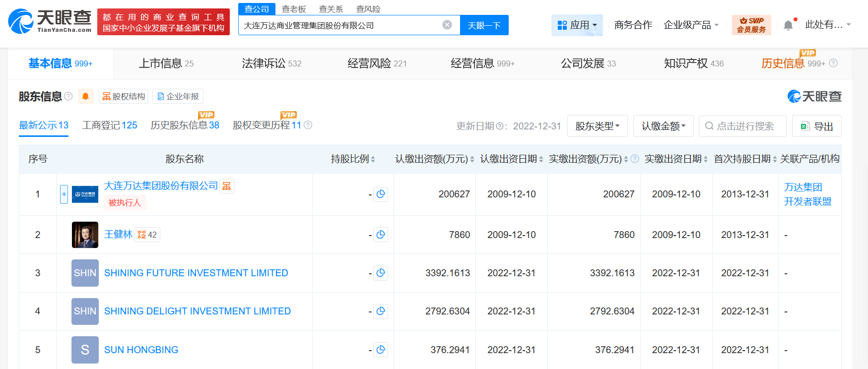Click the 天眼查 logo to go home

[x=50, y=21]
